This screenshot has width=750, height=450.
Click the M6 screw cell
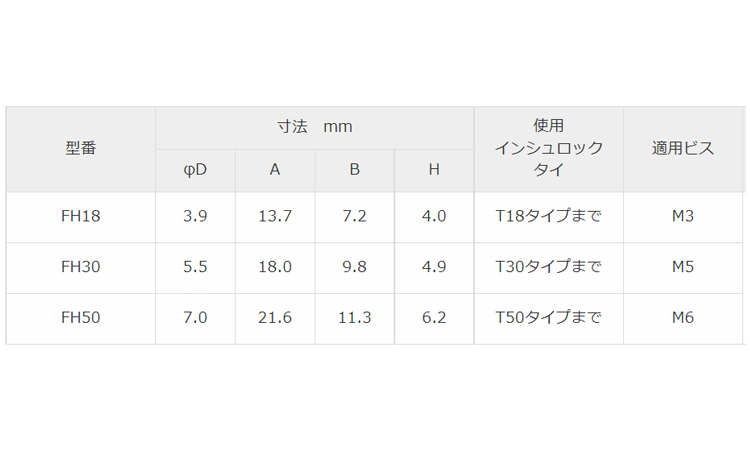click(x=683, y=318)
